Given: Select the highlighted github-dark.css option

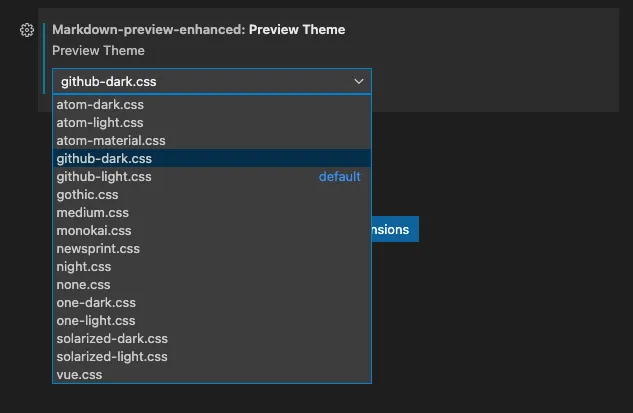Looking at the screenshot, I should click(104, 158).
